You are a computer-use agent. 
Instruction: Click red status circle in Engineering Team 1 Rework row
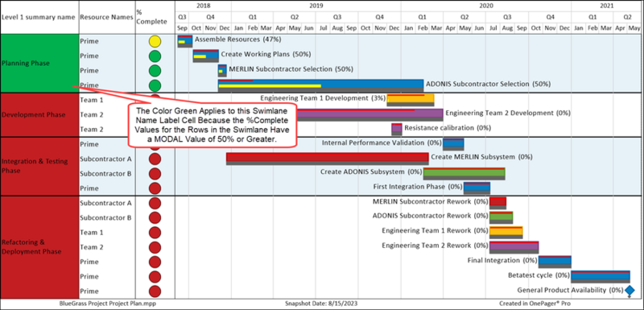pos(155,233)
